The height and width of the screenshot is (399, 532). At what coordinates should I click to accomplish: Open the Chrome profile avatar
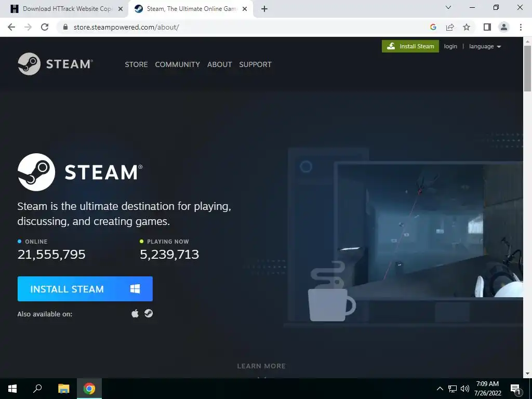(504, 27)
